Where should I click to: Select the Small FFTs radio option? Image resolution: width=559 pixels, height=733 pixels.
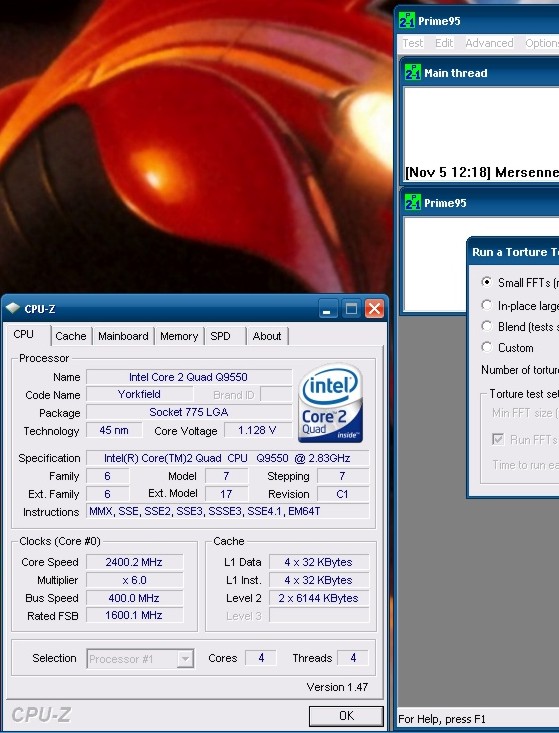tap(487, 282)
